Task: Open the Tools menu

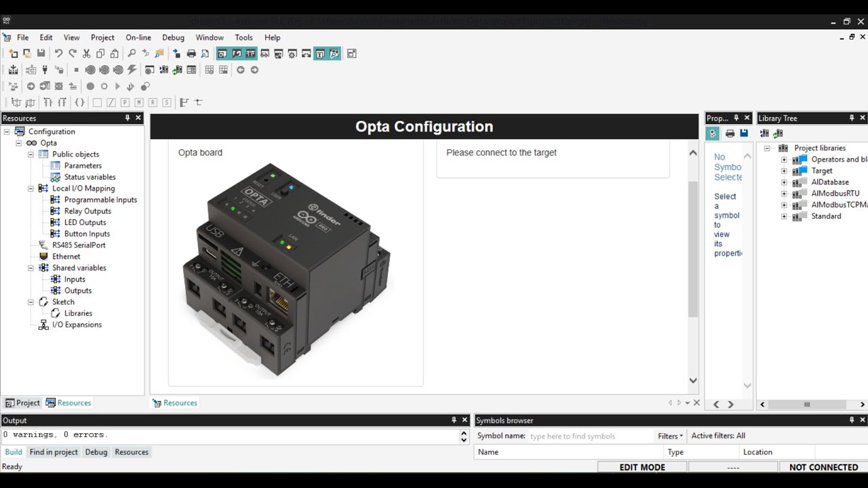Action: (x=243, y=37)
